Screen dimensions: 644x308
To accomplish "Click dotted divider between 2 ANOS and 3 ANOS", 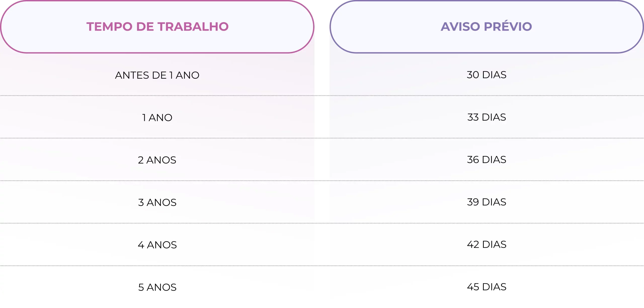I will [322, 181].
